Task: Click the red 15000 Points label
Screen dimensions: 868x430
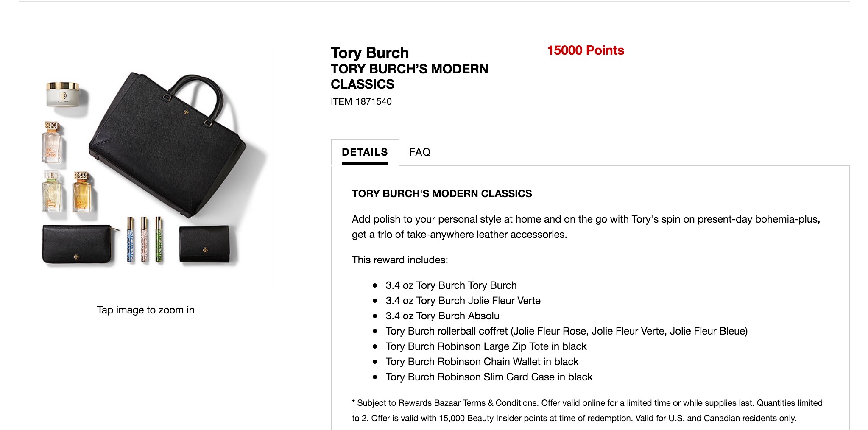Action: tap(585, 50)
